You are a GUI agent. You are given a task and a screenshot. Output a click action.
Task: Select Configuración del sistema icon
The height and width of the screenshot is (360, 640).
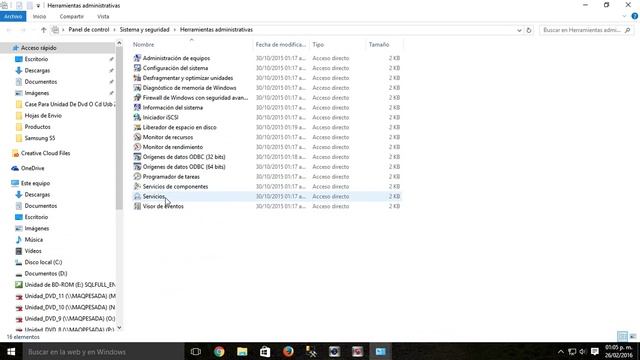pos(137,68)
